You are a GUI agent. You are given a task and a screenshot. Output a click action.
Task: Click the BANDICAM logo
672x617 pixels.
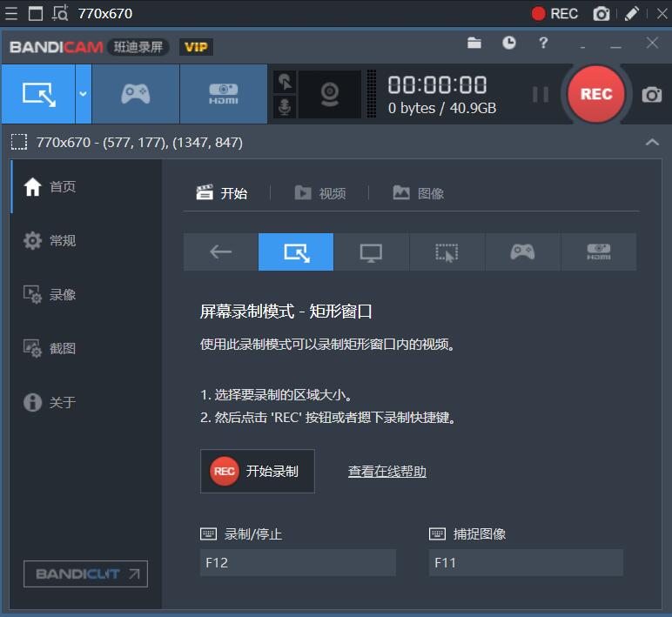[x=56, y=47]
